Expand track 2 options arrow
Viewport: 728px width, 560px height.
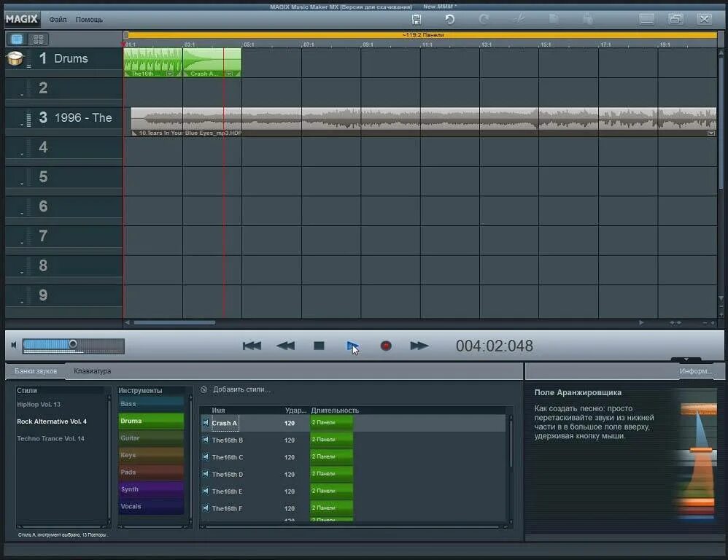(x=22, y=95)
